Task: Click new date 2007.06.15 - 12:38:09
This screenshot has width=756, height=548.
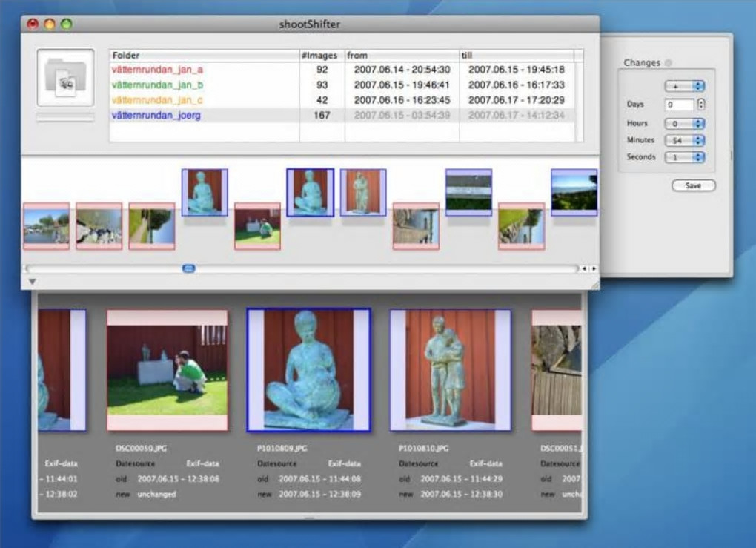Action: tap(319, 494)
